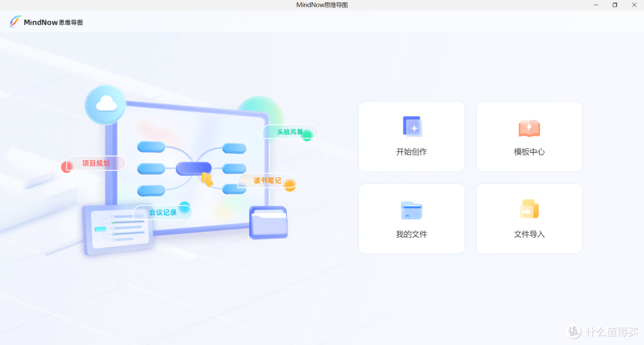This screenshot has height=345, width=644.
Task: Restore down the MindNow window
Action: coord(615,5)
